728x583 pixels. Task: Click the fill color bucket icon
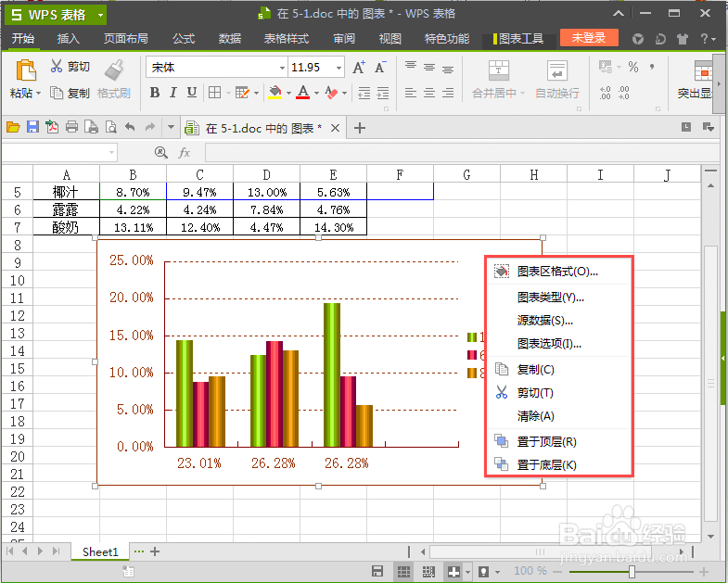275,93
